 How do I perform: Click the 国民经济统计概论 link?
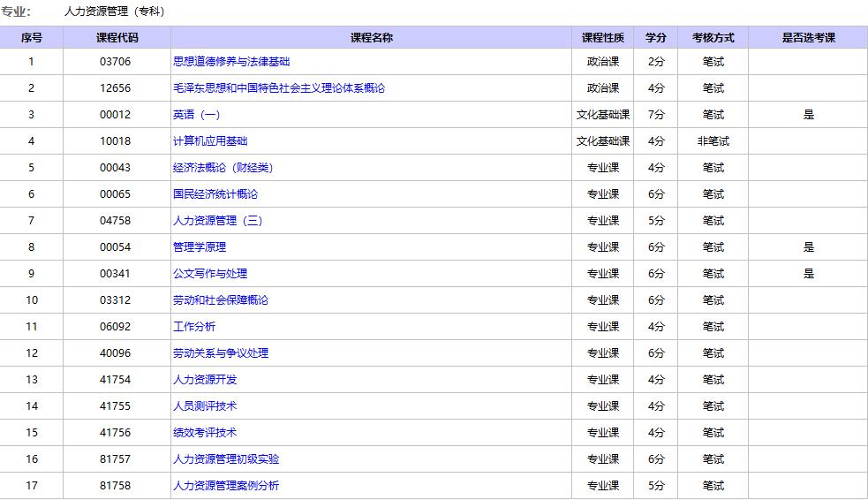215,194
